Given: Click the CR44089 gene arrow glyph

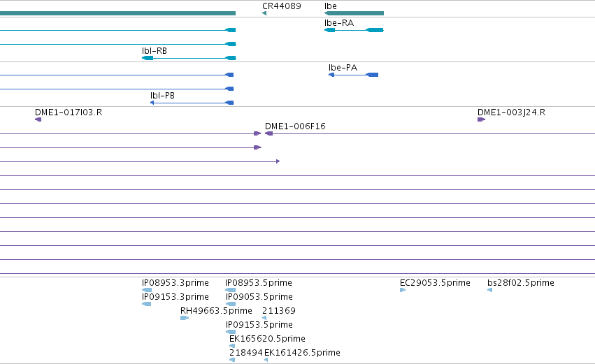Looking at the screenshot, I should coord(264,13).
